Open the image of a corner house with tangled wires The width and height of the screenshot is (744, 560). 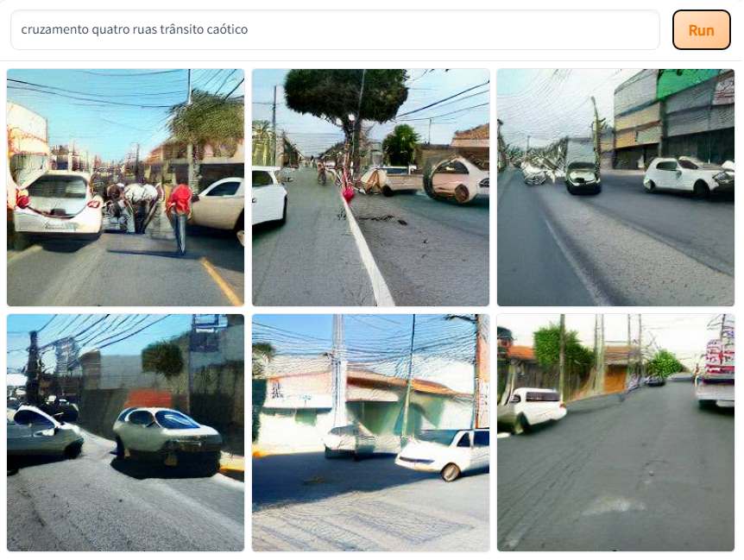(x=370, y=432)
